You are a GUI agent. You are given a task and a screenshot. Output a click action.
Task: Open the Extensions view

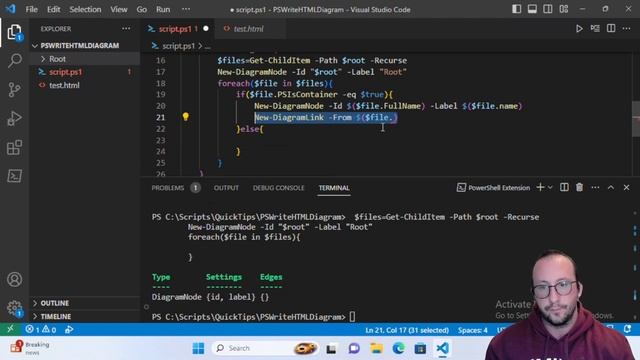coord(14,147)
